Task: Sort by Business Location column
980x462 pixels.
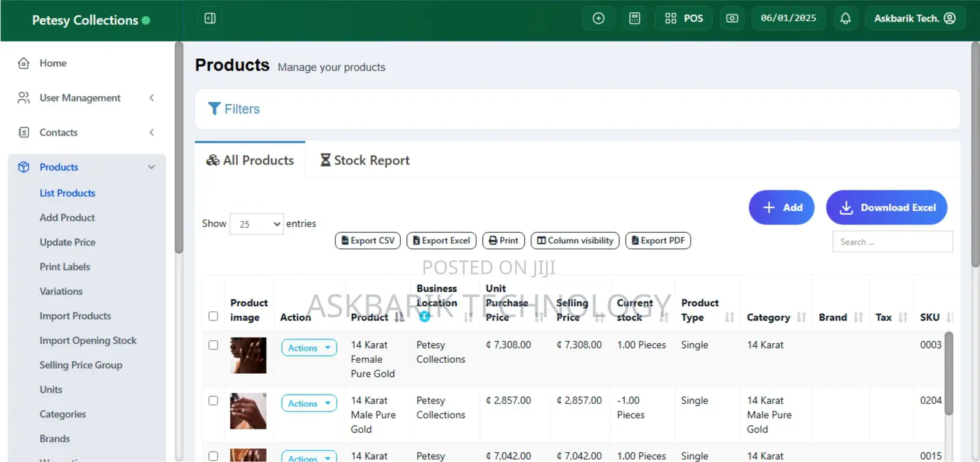Action: pyautogui.click(x=468, y=317)
